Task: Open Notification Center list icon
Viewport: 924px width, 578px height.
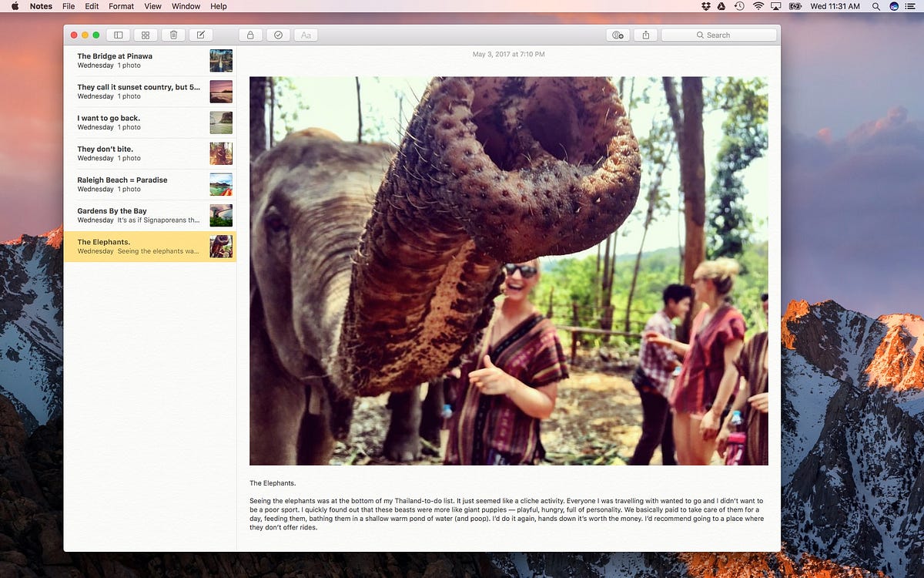Action: [912, 6]
